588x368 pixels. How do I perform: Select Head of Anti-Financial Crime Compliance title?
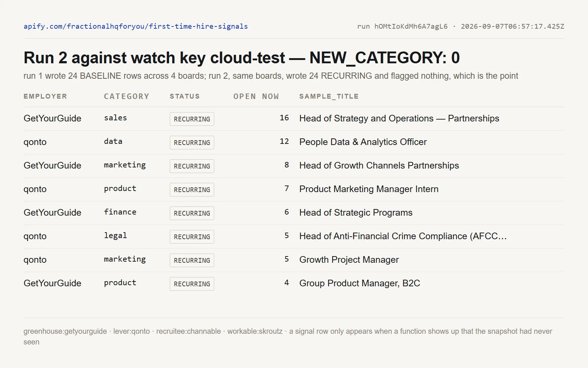tap(403, 236)
